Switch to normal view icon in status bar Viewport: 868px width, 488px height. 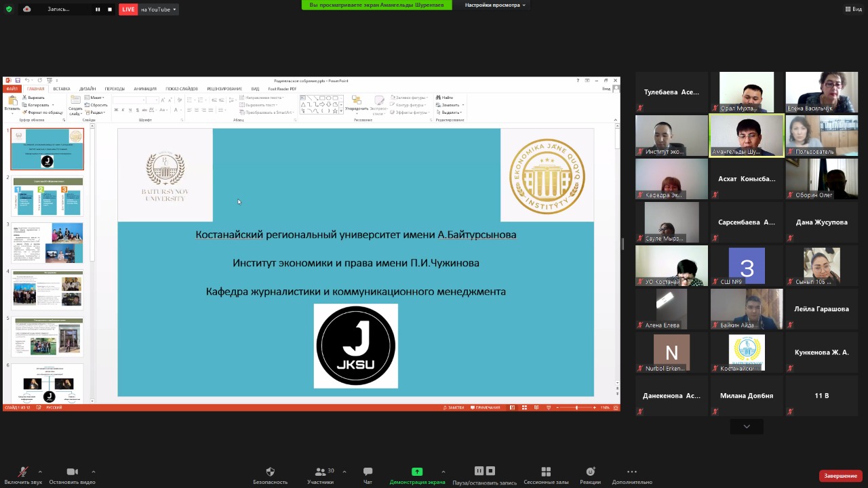click(513, 407)
